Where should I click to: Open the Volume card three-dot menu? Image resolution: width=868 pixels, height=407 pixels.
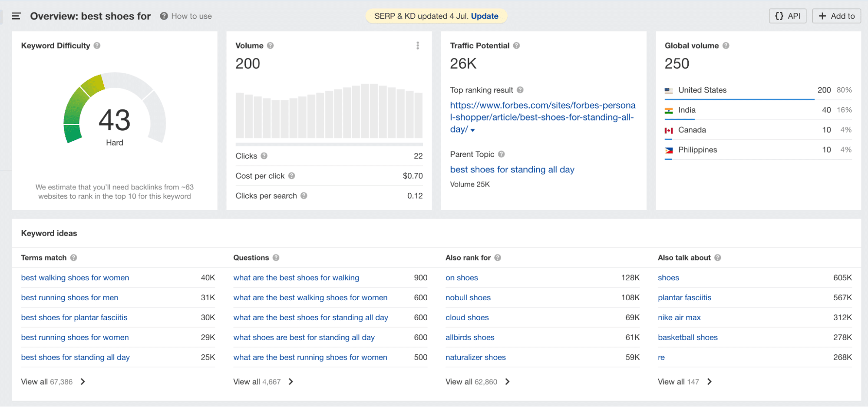coord(418,45)
